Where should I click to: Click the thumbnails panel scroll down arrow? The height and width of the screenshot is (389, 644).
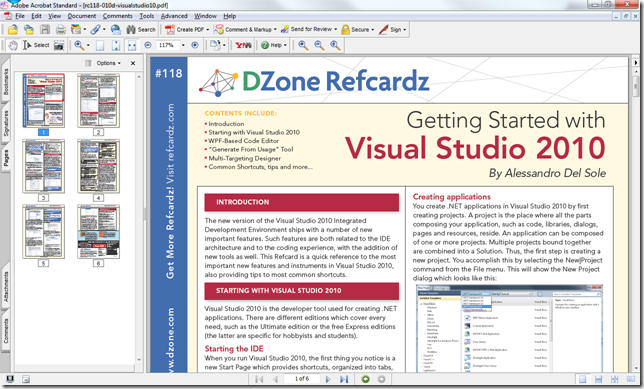tap(139, 360)
